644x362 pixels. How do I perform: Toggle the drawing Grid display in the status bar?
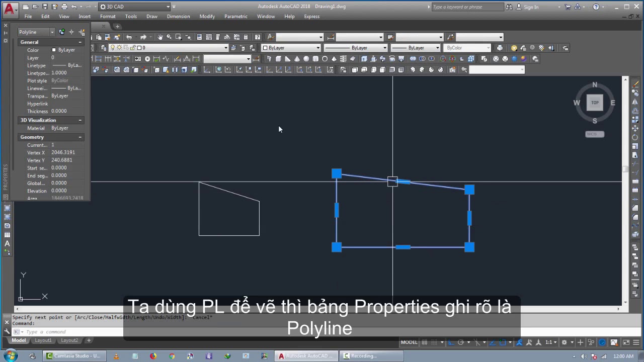(424, 342)
